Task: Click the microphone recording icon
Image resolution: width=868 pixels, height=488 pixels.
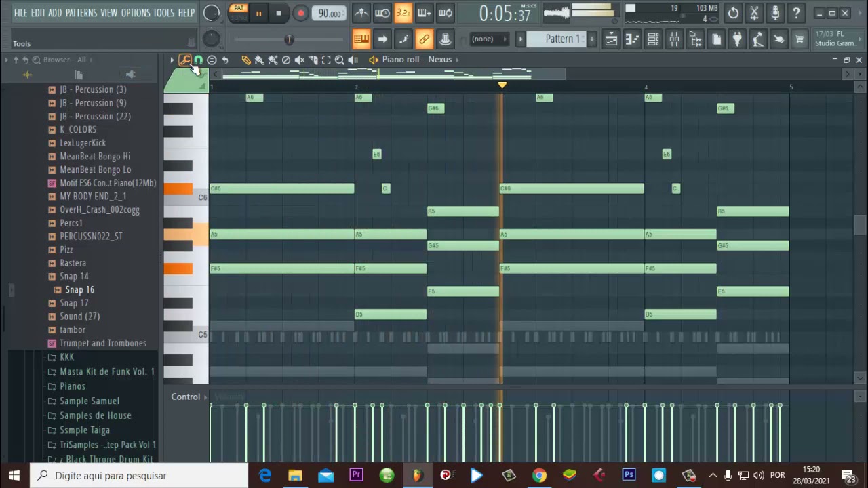Action: click(775, 13)
